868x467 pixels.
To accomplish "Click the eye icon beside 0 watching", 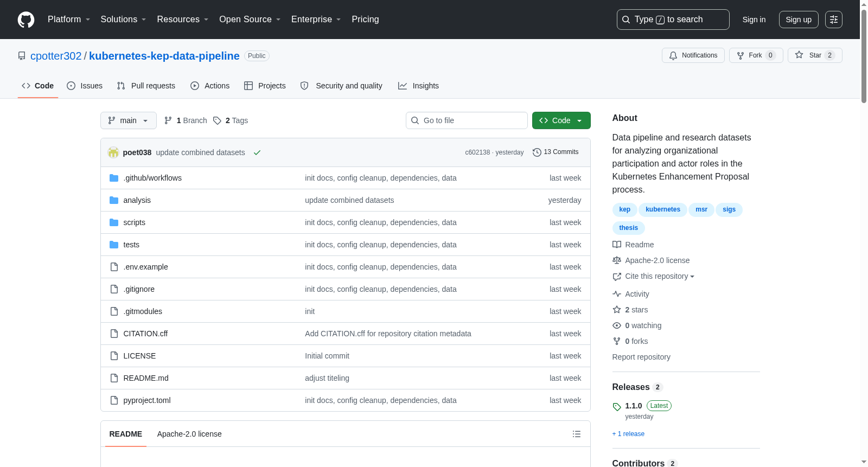I will (617, 325).
